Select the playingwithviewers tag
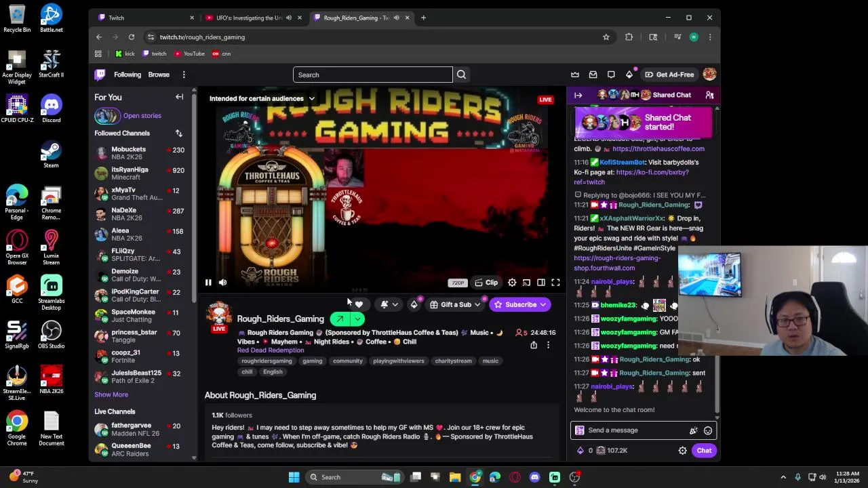The width and height of the screenshot is (868, 488). 398,361
